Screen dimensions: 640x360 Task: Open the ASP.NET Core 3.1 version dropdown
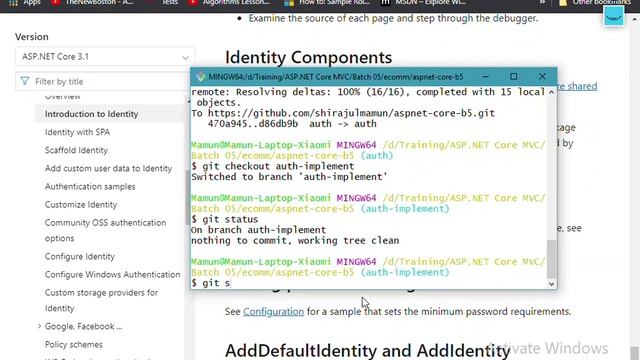coord(104,57)
